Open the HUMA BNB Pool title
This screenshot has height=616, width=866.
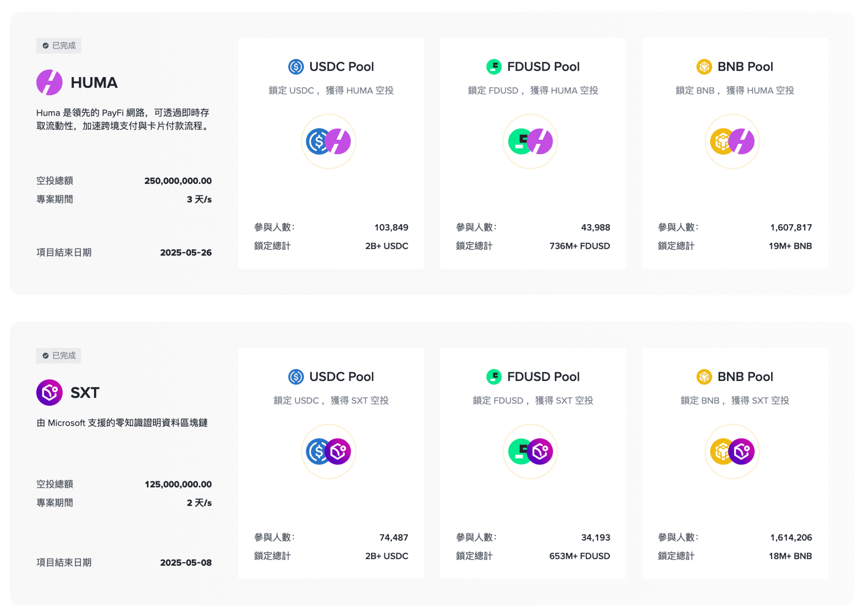(745, 67)
